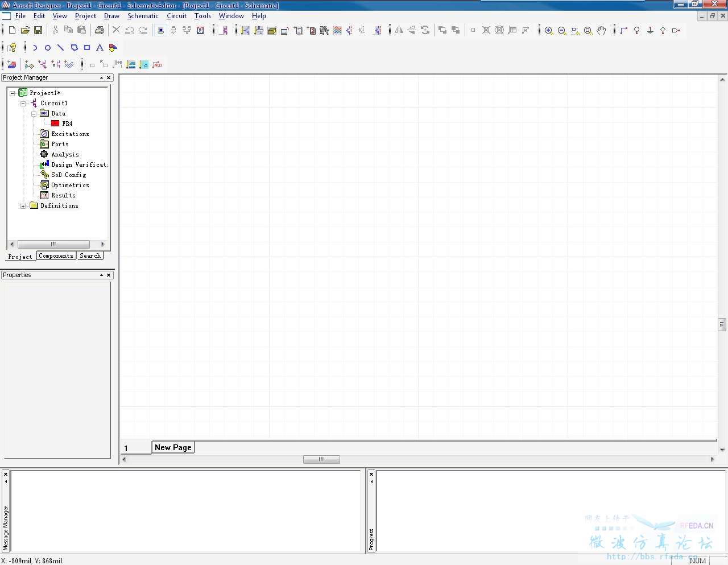
Task: Click the Delete X icon
Action: point(116,30)
